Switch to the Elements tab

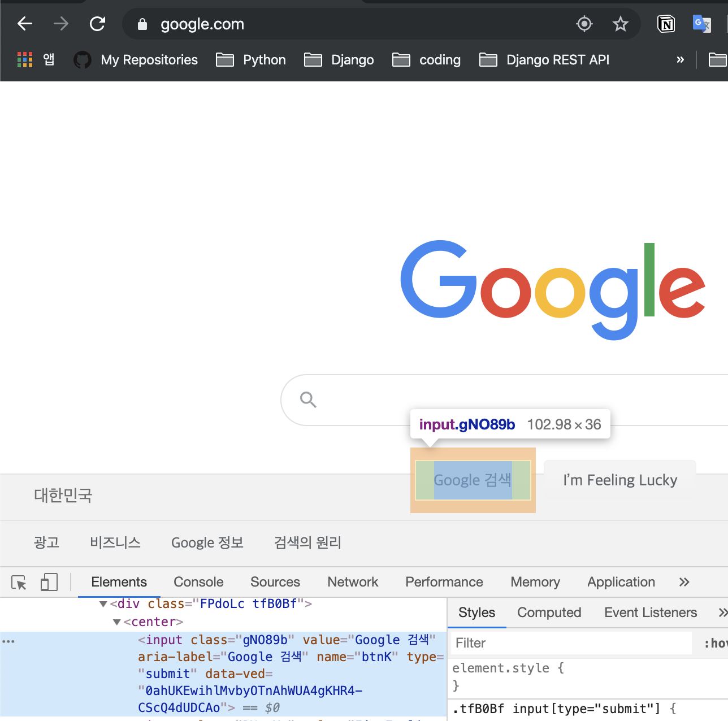tap(119, 582)
